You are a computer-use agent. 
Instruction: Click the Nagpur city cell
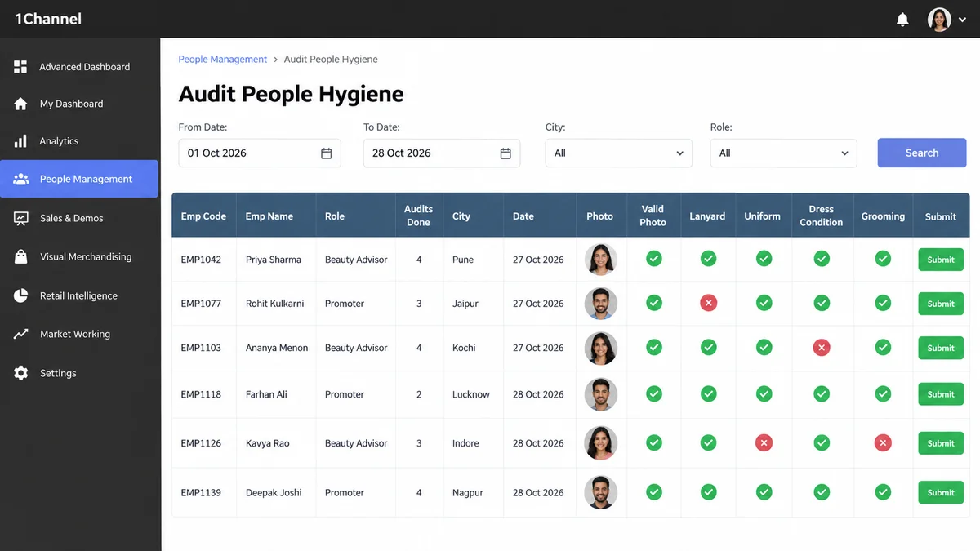pyautogui.click(x=468, y=493)
